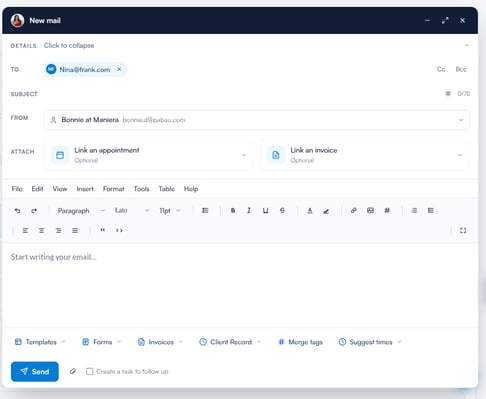486x399 pixels.
Task: Open the Tools menu
Action: click(x=141, y=189)
